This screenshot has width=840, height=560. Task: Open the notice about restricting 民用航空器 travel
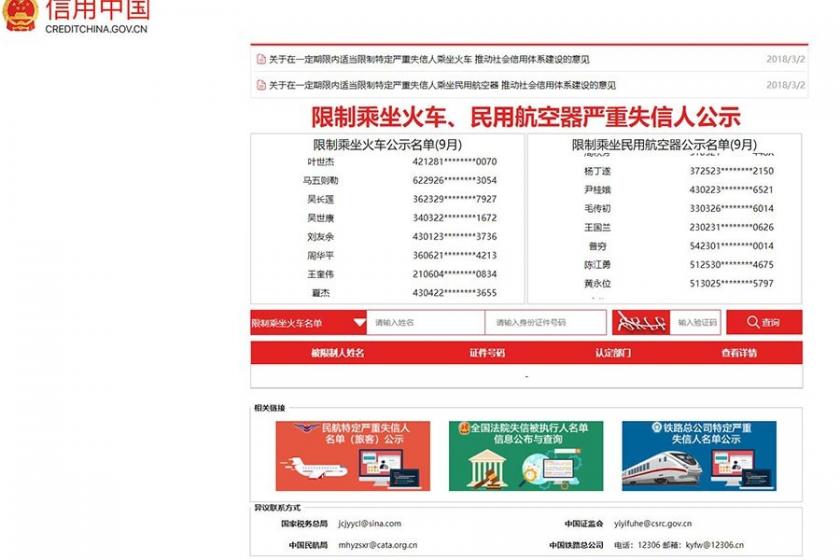(x=442, y=85)
